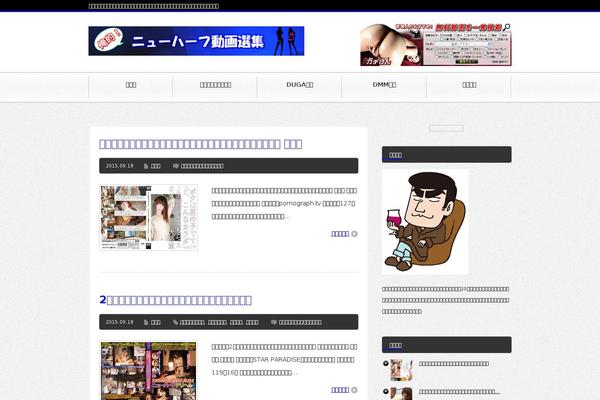Open the second post's thumbnail image

[x=148, y=371]
